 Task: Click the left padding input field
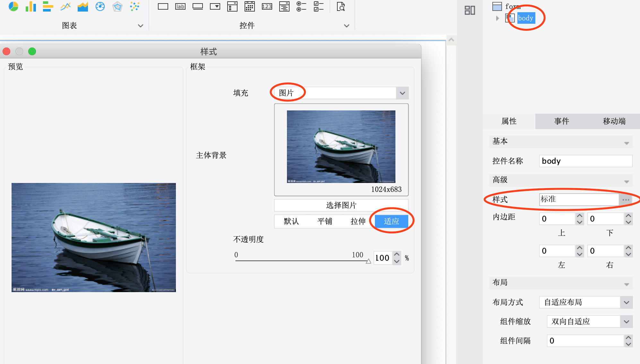[557, 251]
